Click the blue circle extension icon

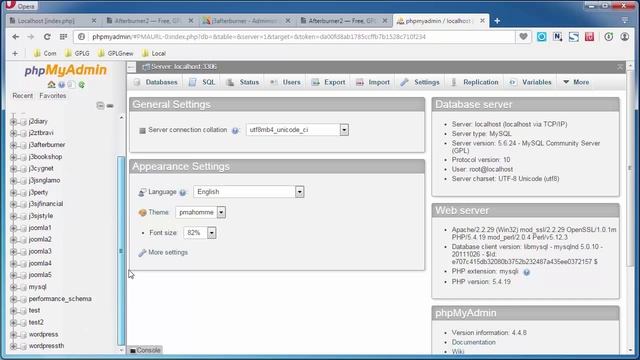coord(542,37)
